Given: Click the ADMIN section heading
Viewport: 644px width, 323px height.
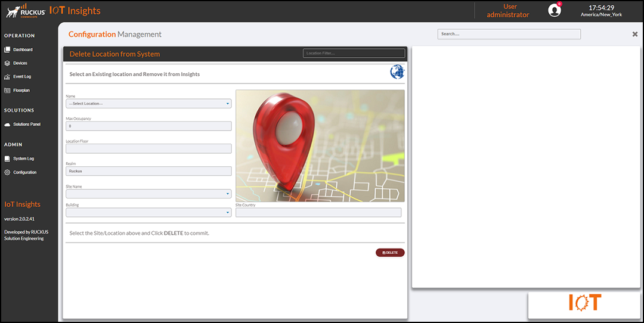Looking at the screenshot, I should click(x=13, y=145).
